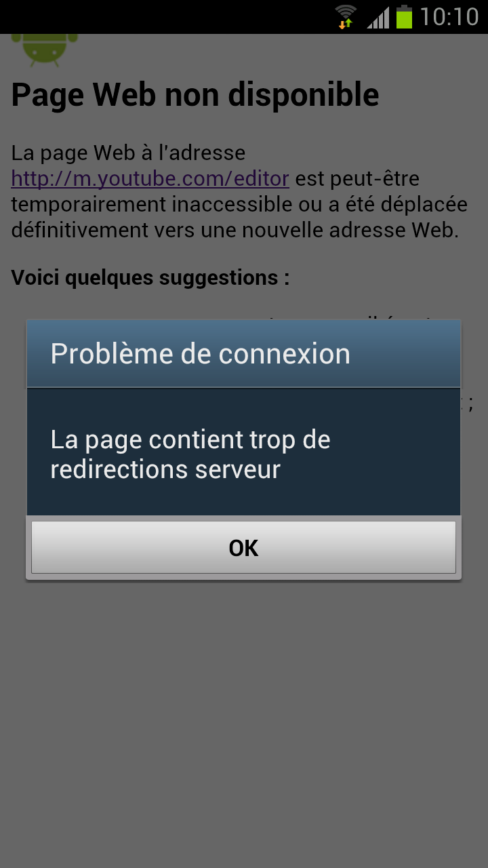Tap the cellular signal strength icon

coord(378,17)
